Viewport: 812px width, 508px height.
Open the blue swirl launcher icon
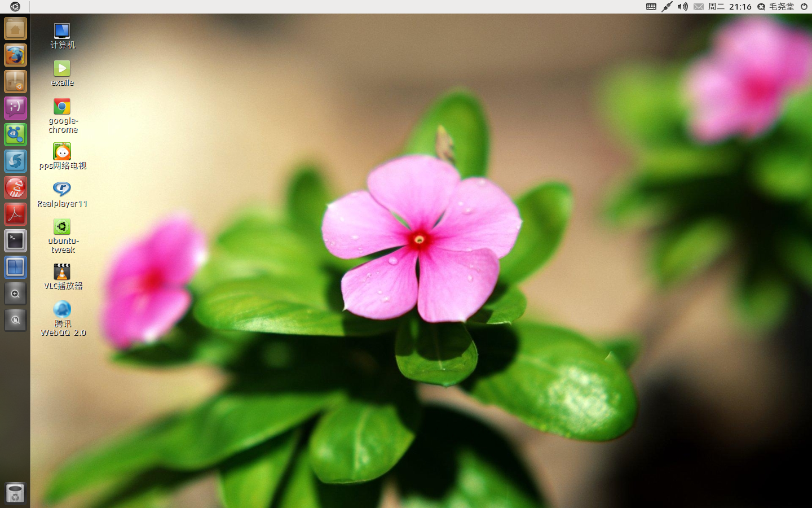[15, 161]
